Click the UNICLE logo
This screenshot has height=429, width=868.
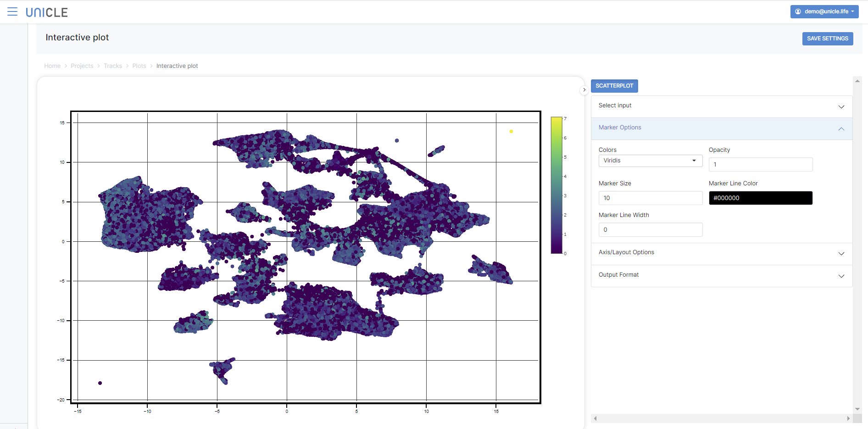[47, 12]
